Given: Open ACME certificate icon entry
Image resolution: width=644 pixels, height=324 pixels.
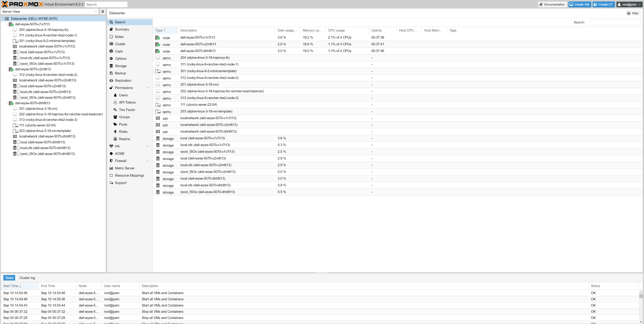Looking at the screenshot, I should [111, 153].
